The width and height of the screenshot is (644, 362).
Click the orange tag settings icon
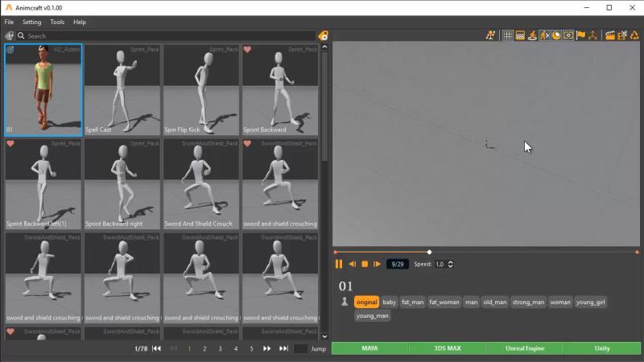click(x=324, y=35)
